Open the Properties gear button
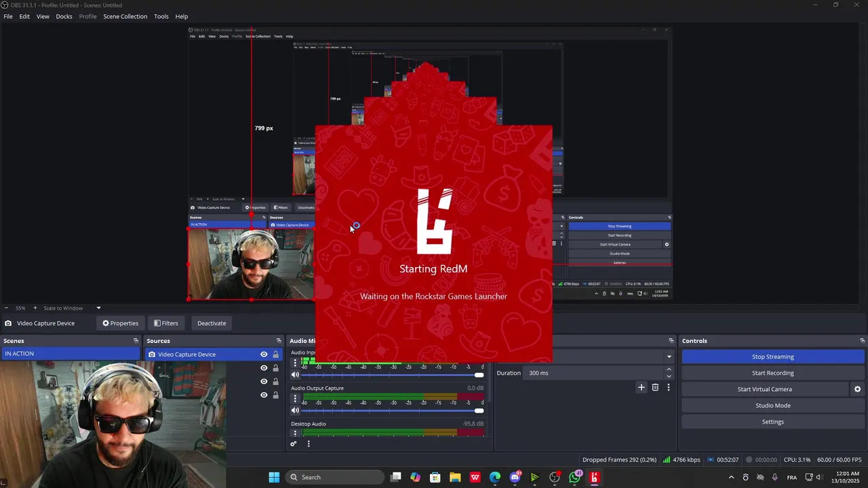This screenshot has width=868, height=488. pyautogui.click(x=120, y=323)
